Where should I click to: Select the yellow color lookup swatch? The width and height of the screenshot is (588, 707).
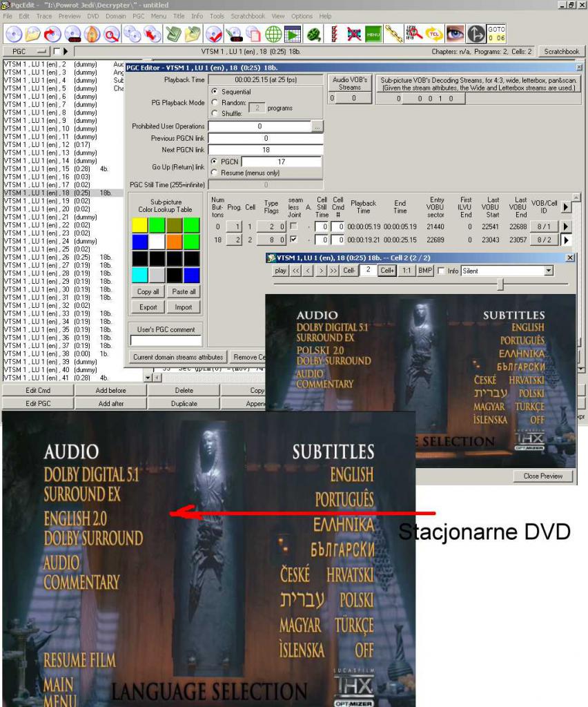coord(139,225)
